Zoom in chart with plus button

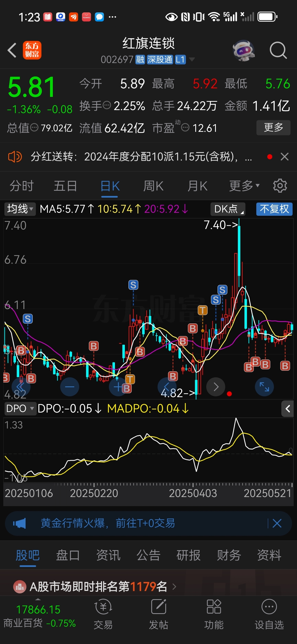(x=118, y=387)
